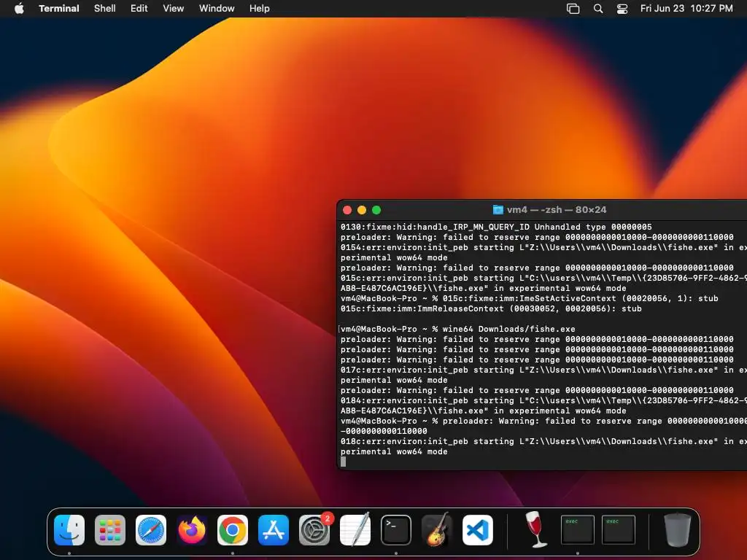Open Stage Manager window icon in menu bar
The height and width of the screenshot is (560, 747).
[573, 9]
